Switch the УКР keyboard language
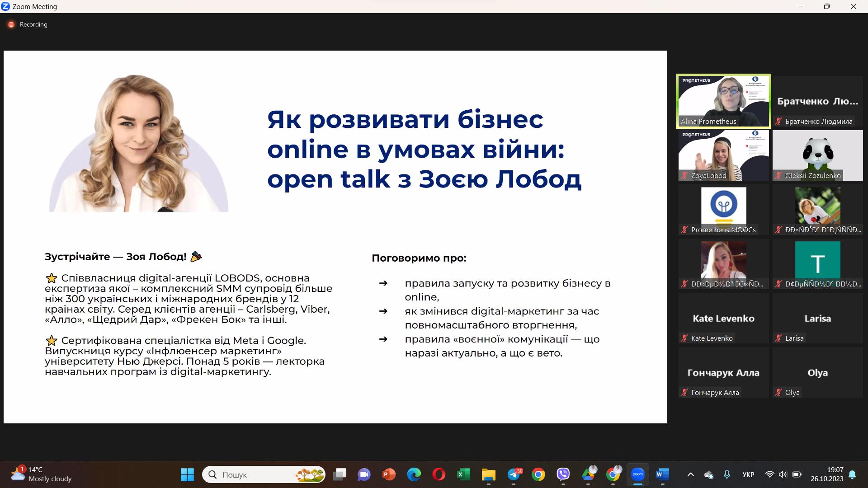This screenshot has width=868, height=488. [x=748, y=474]
